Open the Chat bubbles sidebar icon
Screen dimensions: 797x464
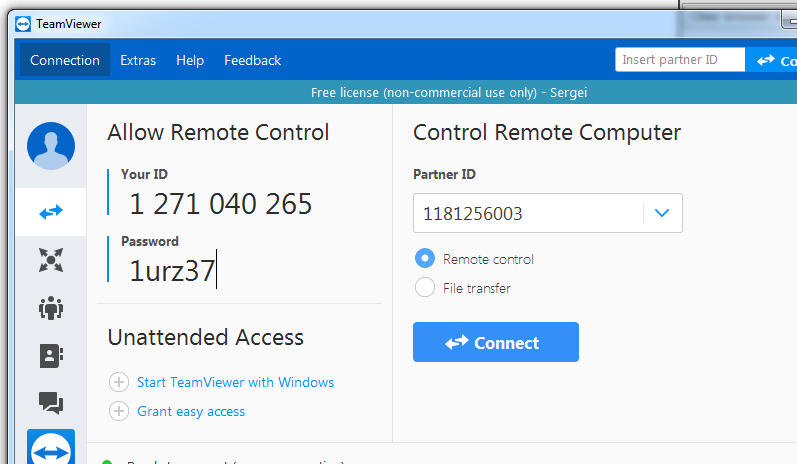click(51, 403)
